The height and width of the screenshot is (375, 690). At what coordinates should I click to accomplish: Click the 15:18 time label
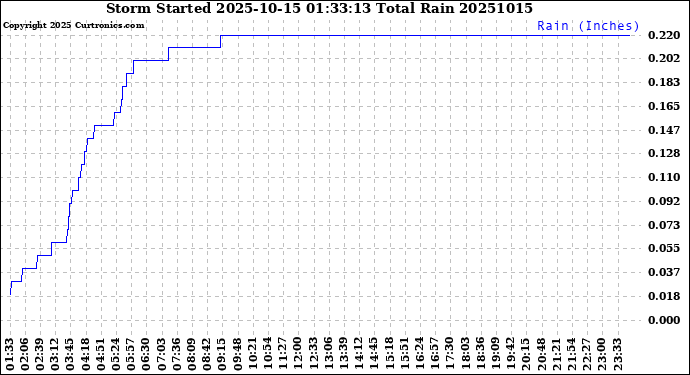(389, 355)
